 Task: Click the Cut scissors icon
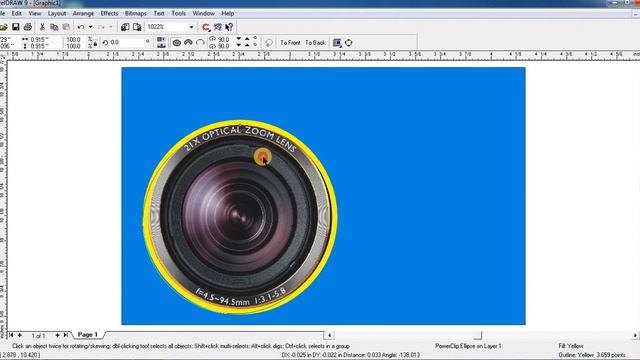(42, 27)
